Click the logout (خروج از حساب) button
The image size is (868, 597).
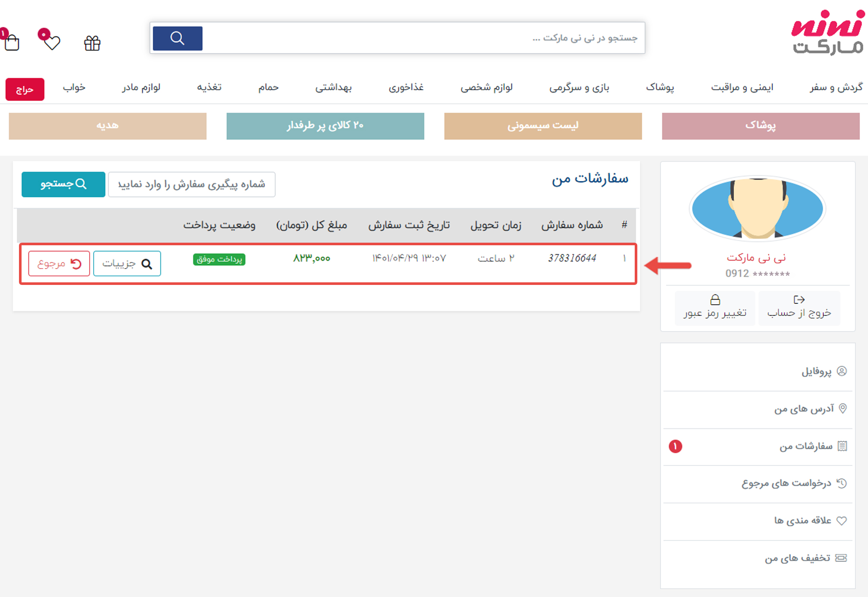click(799, 307)
